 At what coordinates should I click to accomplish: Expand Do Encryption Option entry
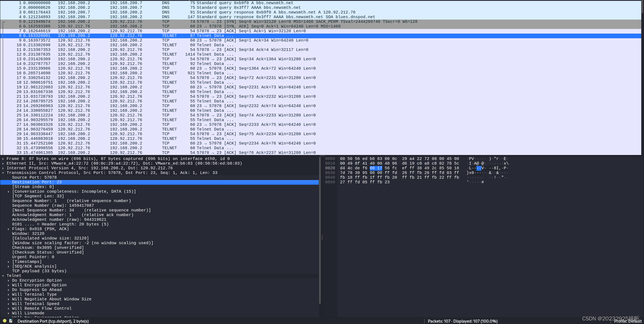point(9,281)
